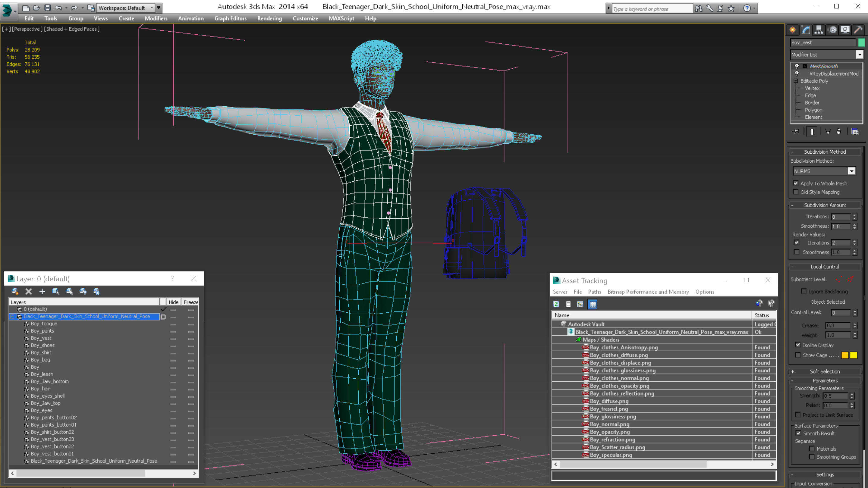Click the Perspective viewport label
868x488 pixels.
point(27,29)
